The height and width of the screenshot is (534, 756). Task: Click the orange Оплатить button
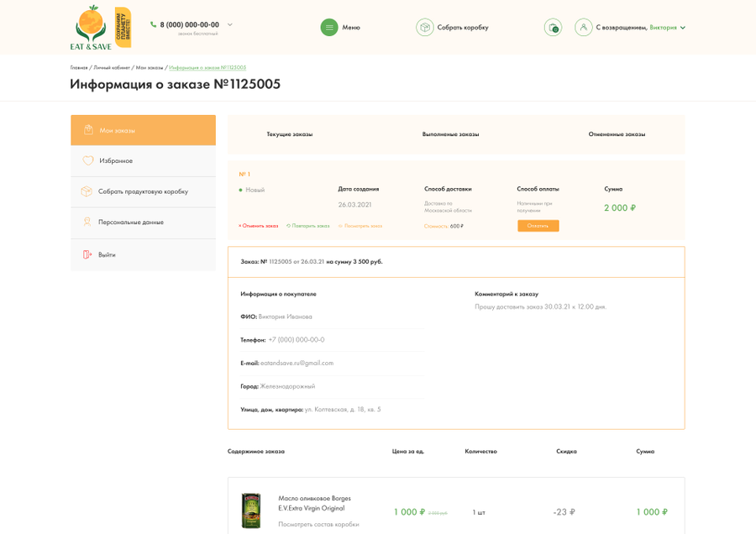click(x=538, y=226)
